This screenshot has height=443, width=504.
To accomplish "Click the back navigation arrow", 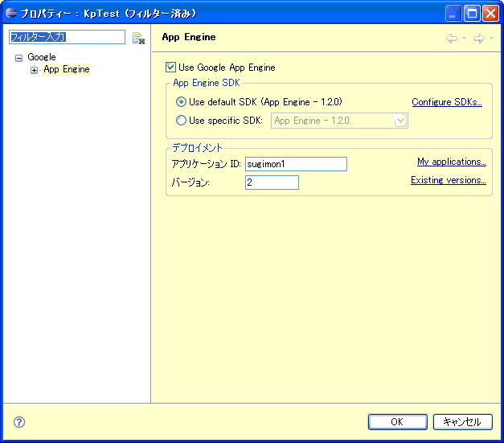I will point(452,39).
